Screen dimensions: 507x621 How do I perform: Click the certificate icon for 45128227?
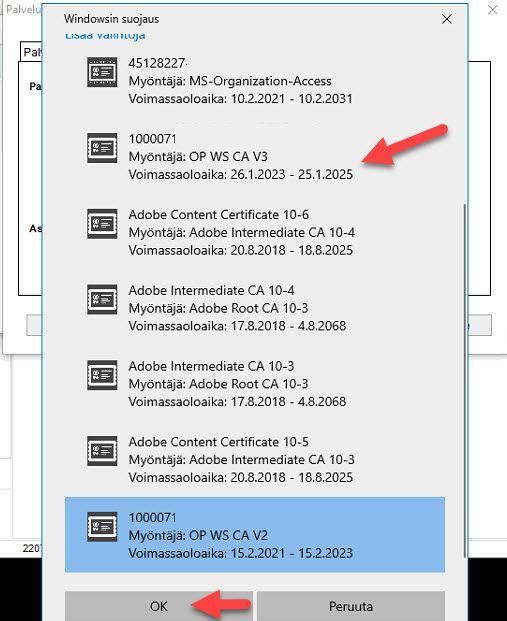coord(102,72)
